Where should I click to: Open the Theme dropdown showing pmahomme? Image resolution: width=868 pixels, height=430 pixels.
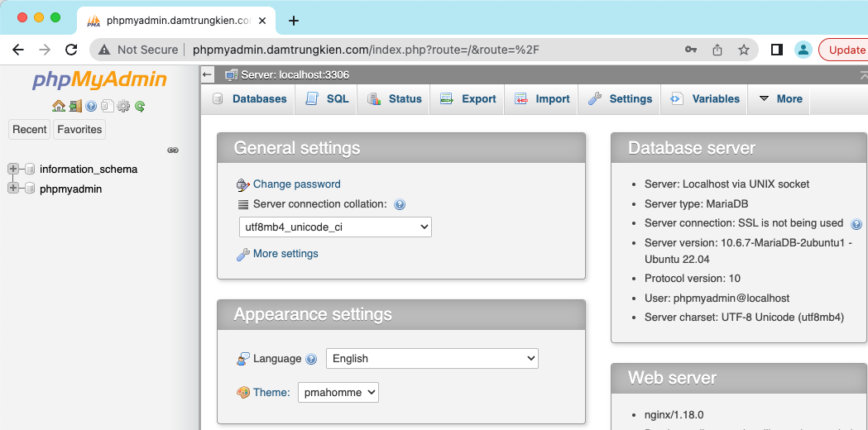(338, 392)
